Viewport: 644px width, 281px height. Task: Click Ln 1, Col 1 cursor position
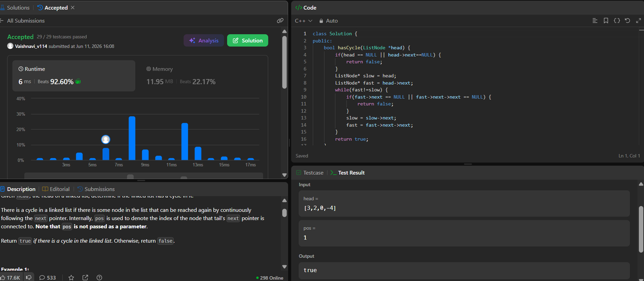(x=629, y=156)
